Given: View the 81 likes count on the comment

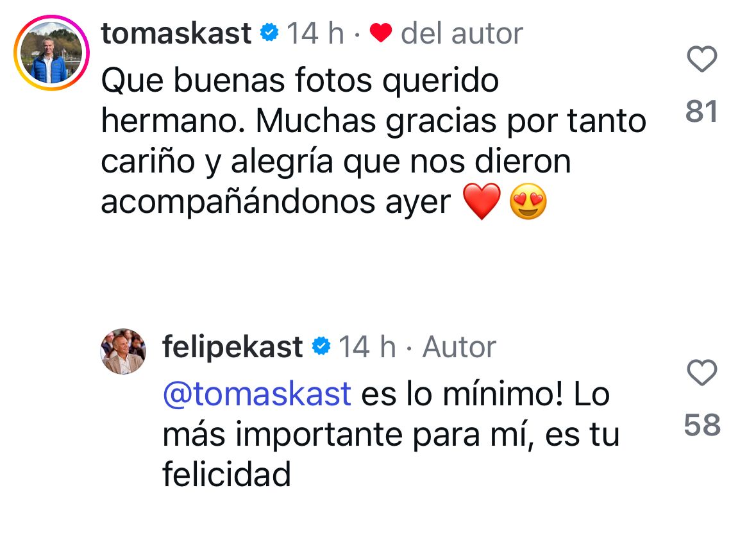Looking at the screenshot, I should pyautogui.click(x=701, y=112).
